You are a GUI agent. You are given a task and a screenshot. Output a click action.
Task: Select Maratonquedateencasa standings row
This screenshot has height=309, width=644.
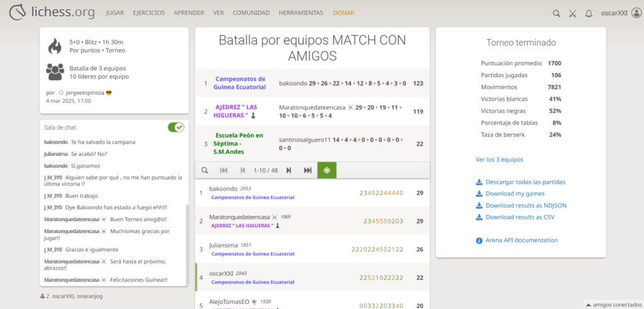pos(312,221)
